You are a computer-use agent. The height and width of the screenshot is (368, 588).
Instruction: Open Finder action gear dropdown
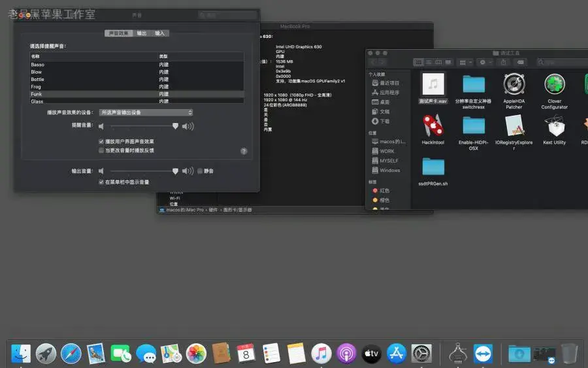pos(485,62)
